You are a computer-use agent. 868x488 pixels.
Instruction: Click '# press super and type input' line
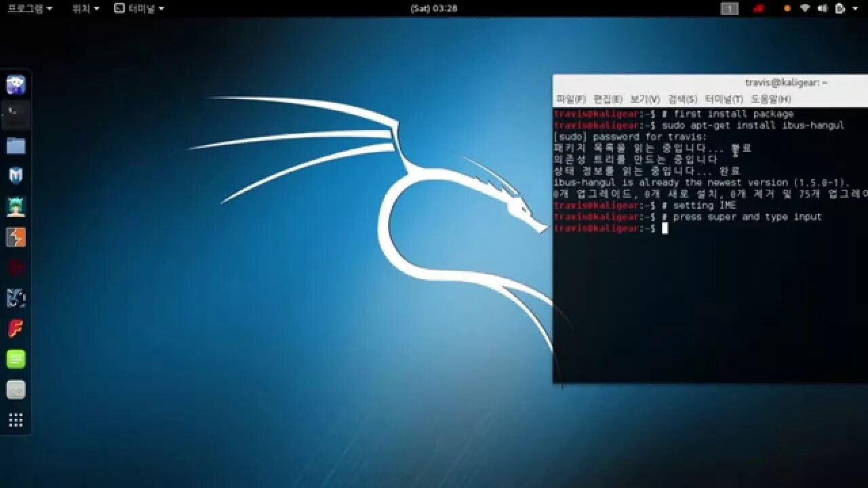(742, 217)
